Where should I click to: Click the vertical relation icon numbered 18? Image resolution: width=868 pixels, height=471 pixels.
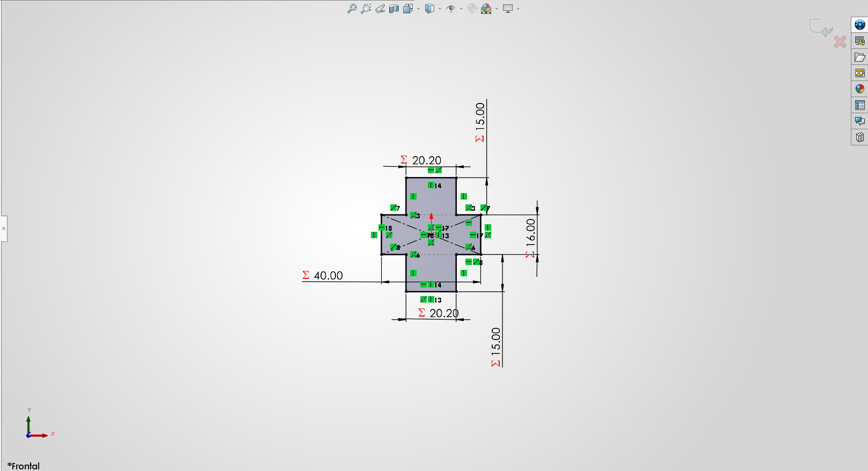pos(382,228)
